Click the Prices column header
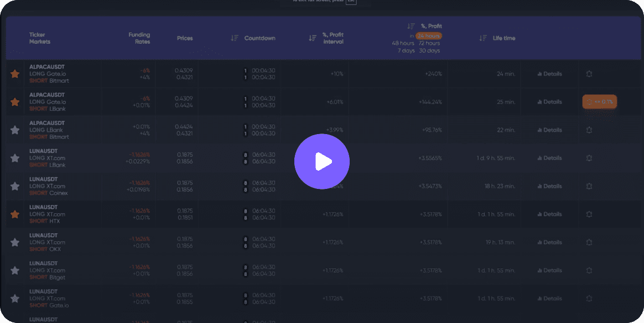644x323 pixels. click(185, 38)
